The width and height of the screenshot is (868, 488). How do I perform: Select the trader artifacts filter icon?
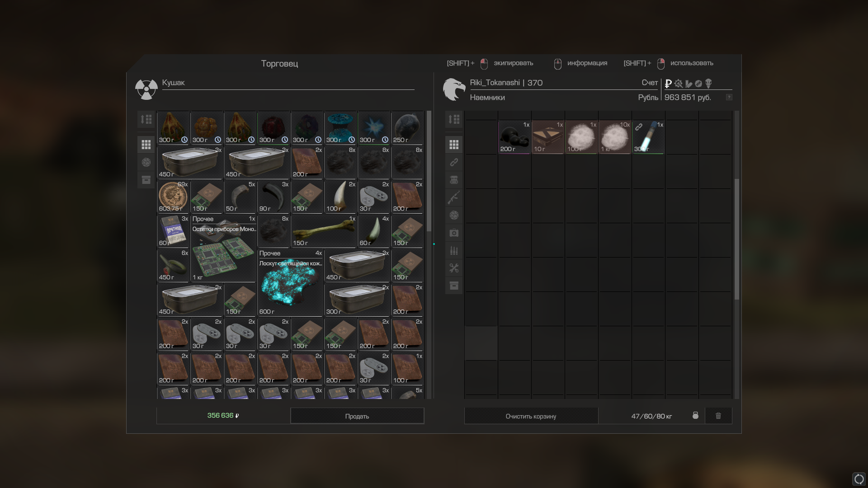click(x=146, y=162)
